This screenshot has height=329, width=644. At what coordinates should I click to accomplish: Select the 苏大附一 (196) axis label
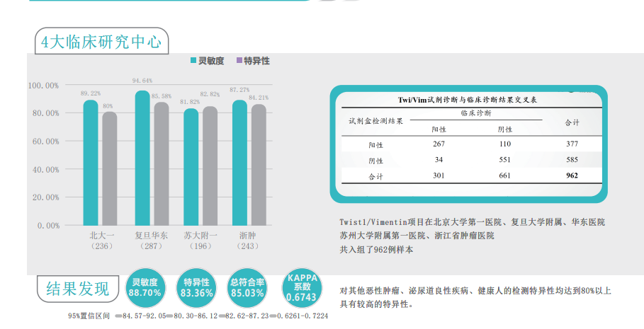[200, 240]
